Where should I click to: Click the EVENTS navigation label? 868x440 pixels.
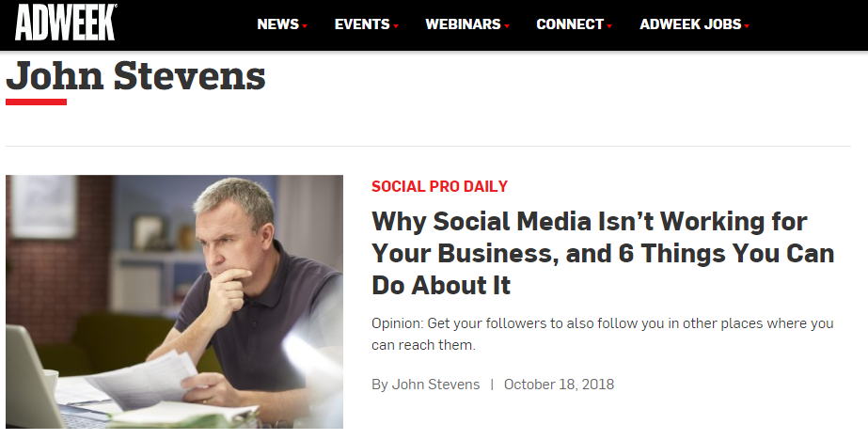tap(362, 24)
